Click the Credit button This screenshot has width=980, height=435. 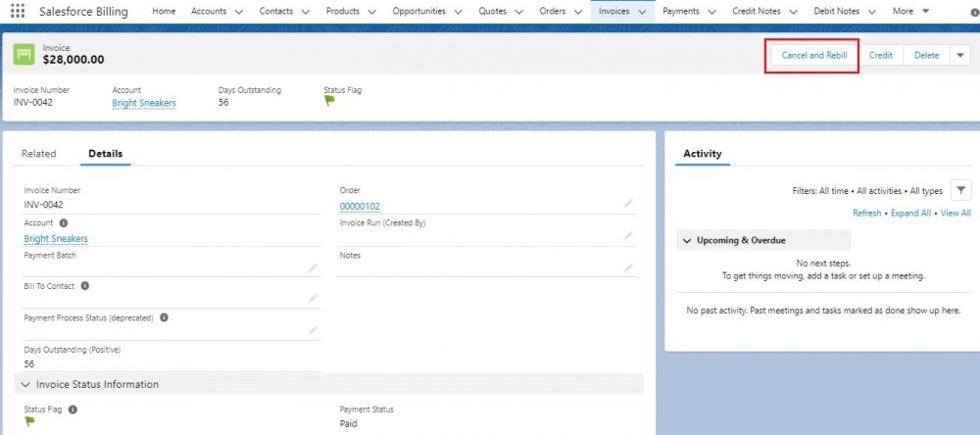[x=881, y=55]
